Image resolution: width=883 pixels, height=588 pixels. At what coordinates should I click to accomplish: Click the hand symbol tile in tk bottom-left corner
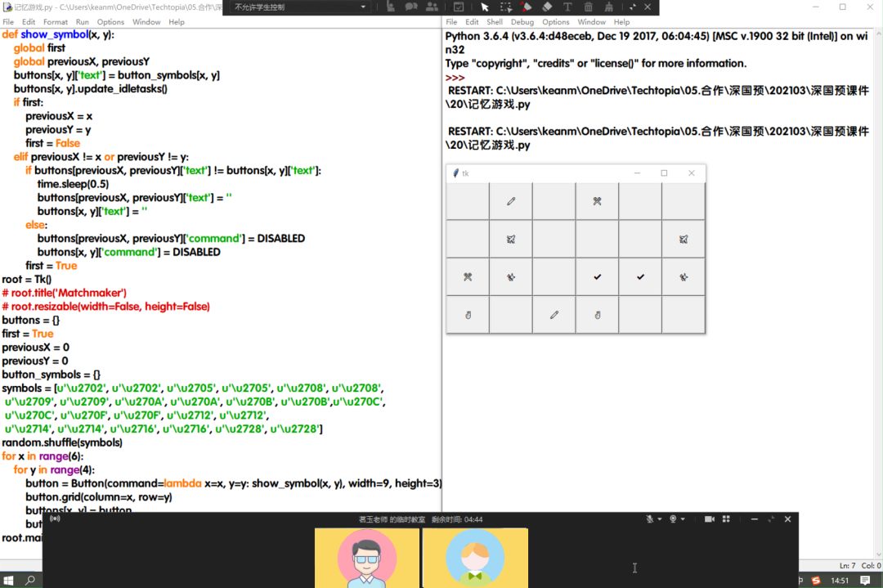468,315
